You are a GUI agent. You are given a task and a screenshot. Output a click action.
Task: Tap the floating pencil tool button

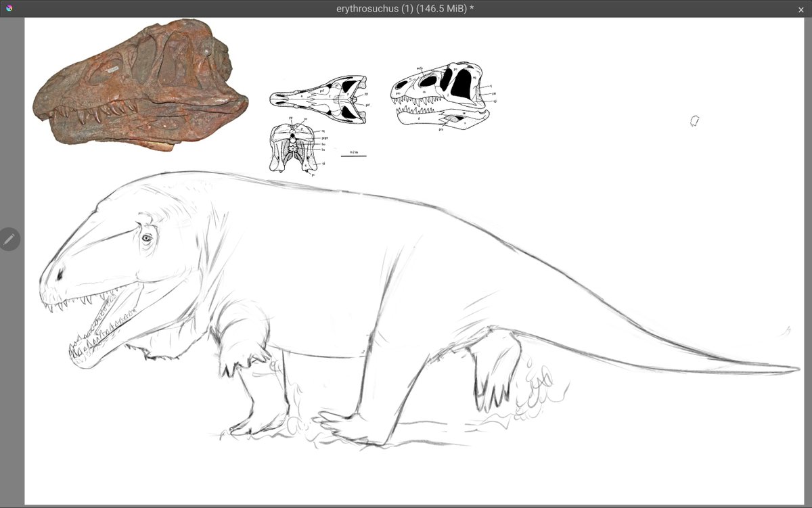pos(9,239)
